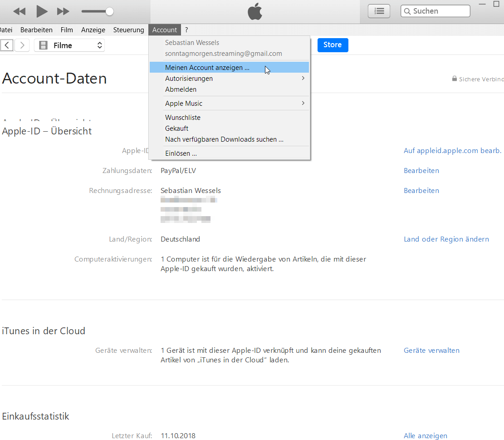The height and width of the screenshot is (440, 504).
Task: Click the Account-Daten page heading
Action: [54, 79]
